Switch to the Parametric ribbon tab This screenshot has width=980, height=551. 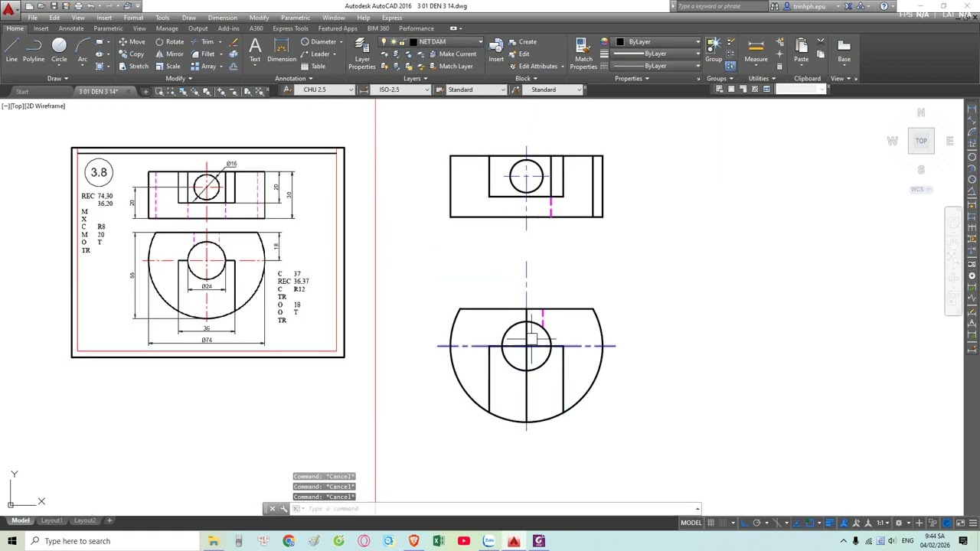[108, 29]
